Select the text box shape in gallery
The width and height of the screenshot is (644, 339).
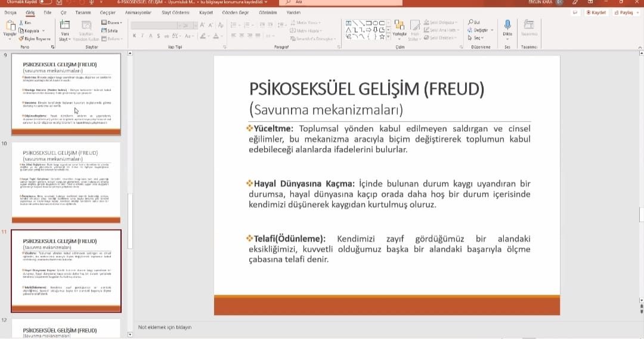(348, 23)
